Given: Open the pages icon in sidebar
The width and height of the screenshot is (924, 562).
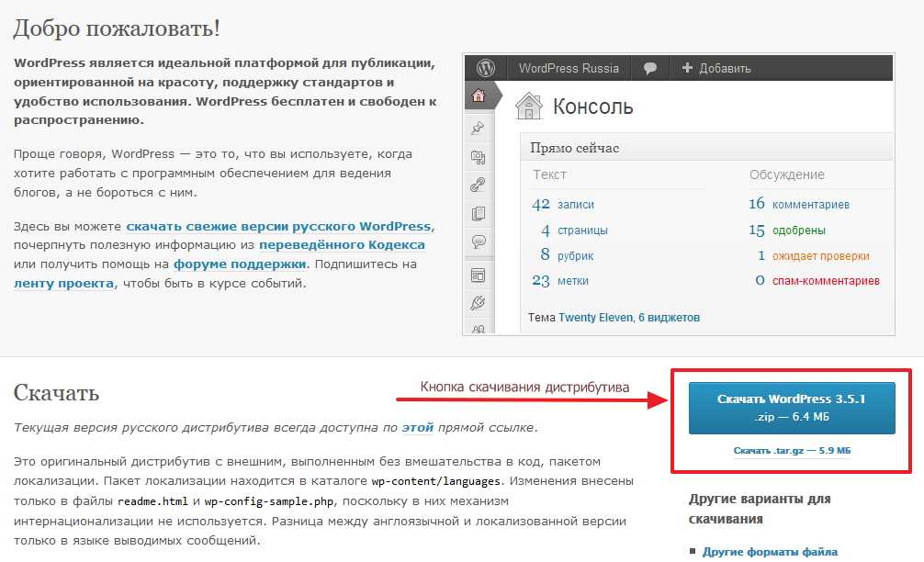Looking at the screenshot, I should point(478,213).
